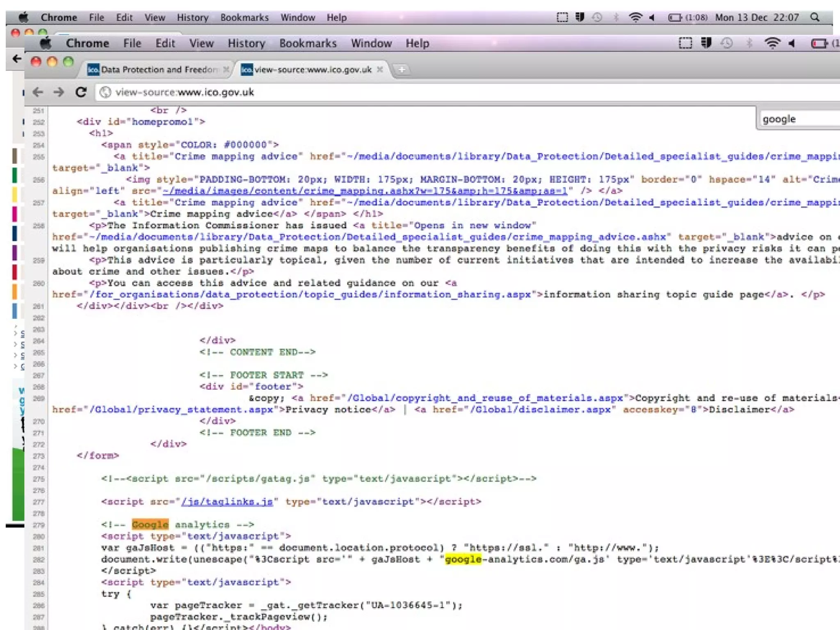Click the find box containing google

[x=798, y=119]
